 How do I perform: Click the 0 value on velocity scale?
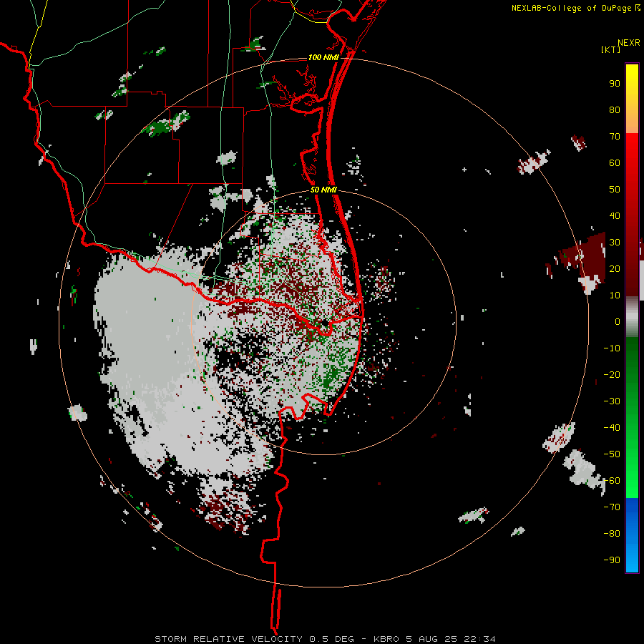coord(618,322)
